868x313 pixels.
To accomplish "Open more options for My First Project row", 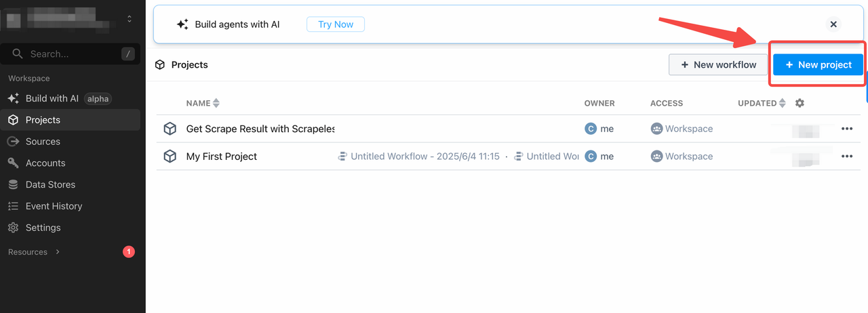I will coord(846,156).
